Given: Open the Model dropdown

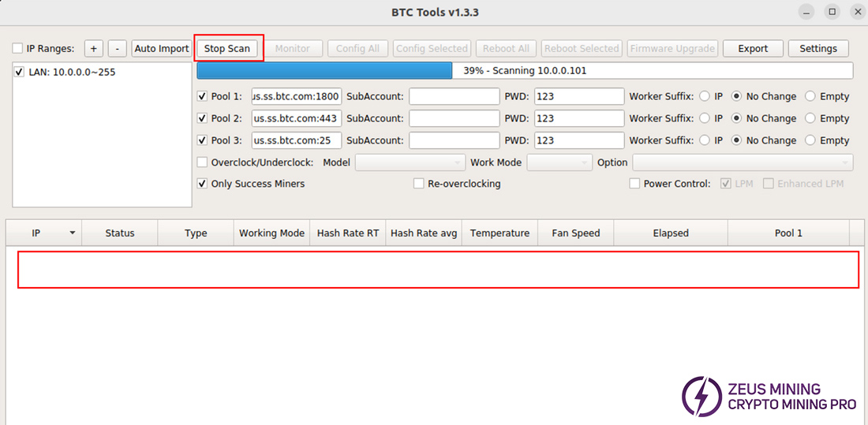Looking at the screenshot, I should point(408,162).
